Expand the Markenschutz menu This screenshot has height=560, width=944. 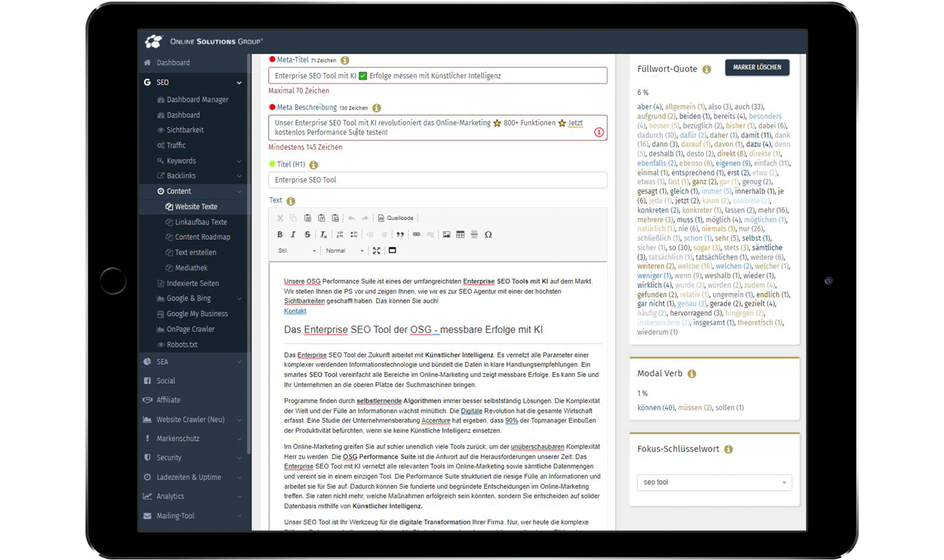point(239,439)
